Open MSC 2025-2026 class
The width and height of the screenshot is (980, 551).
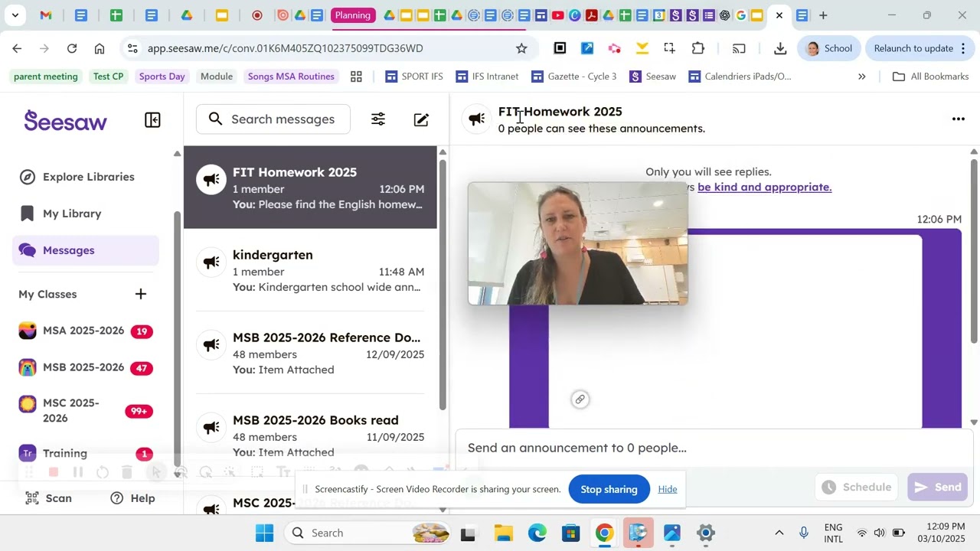coord(86,410)
